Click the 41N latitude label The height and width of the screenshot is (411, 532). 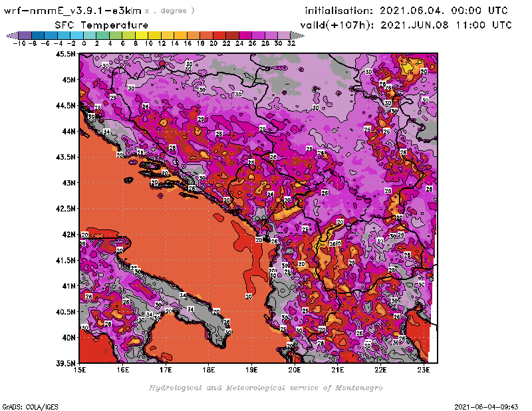coord(68,286)
